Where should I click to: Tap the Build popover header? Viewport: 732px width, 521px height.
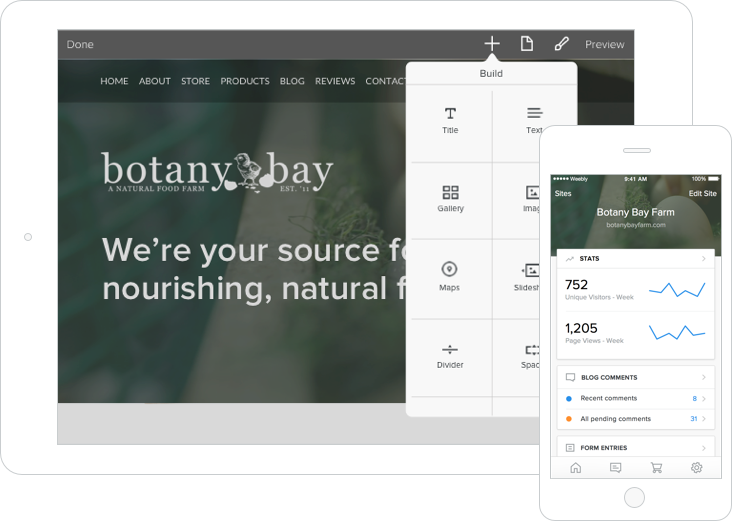pos(491,73)
